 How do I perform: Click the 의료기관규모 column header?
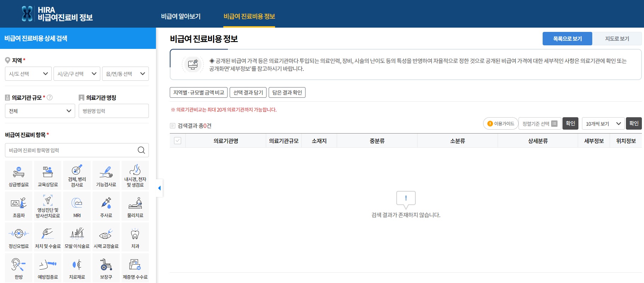[284, 141]
